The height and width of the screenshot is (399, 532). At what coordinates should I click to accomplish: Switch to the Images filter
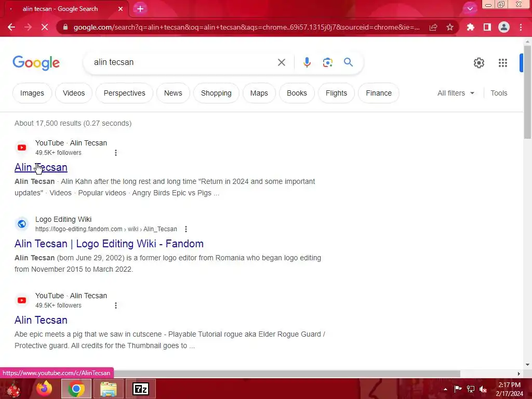tap(32, 93)
